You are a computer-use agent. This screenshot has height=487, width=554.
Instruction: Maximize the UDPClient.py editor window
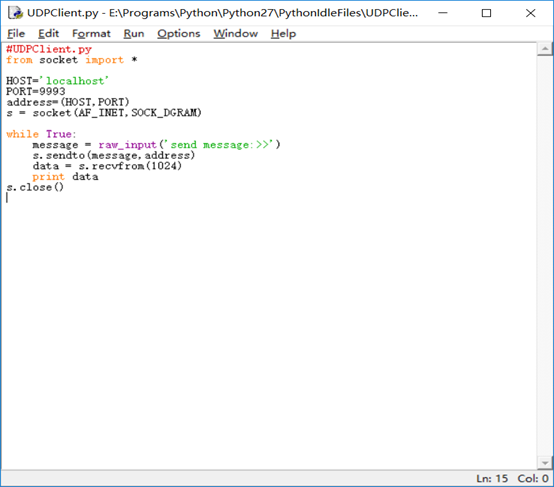click(x=487, y=13)
